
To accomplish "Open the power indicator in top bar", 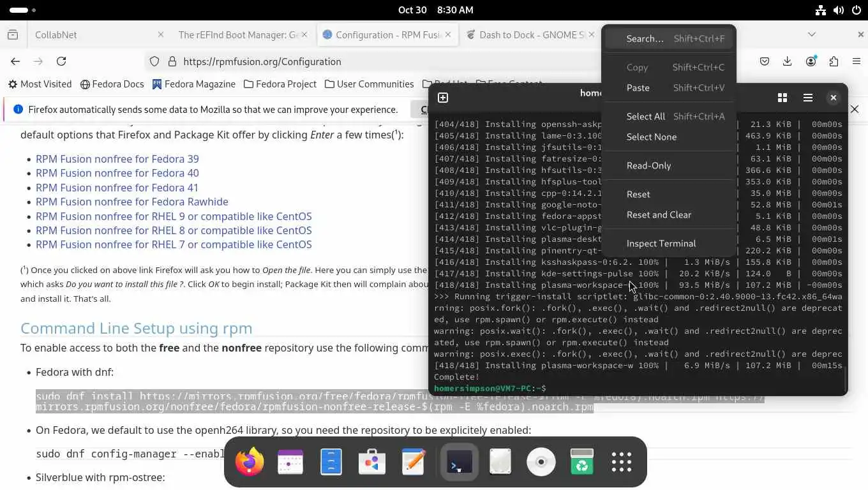I will pos(857,10).
